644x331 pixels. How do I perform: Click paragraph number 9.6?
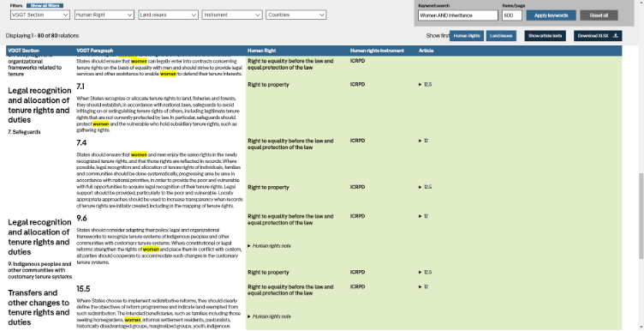tap(81, 218)
